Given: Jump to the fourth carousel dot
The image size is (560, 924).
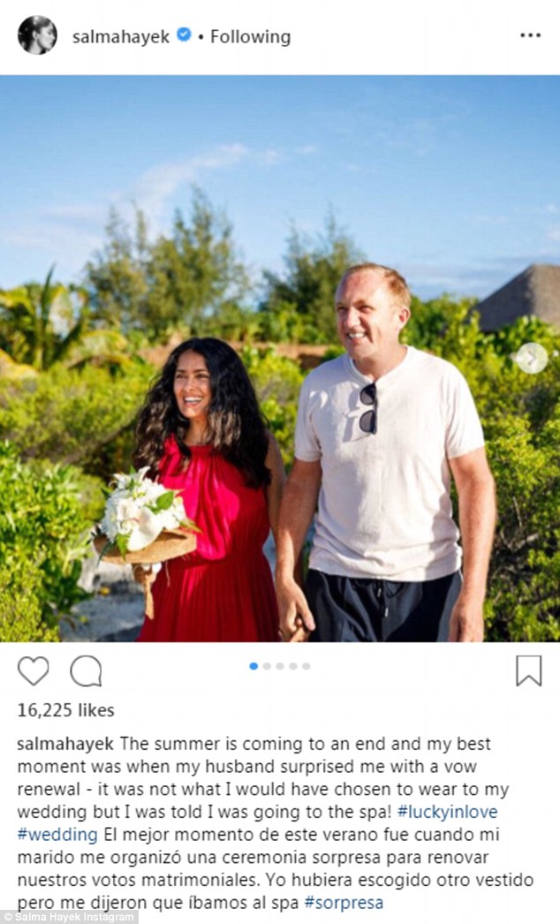Looking at the screenshot, I should click(293, 666).
